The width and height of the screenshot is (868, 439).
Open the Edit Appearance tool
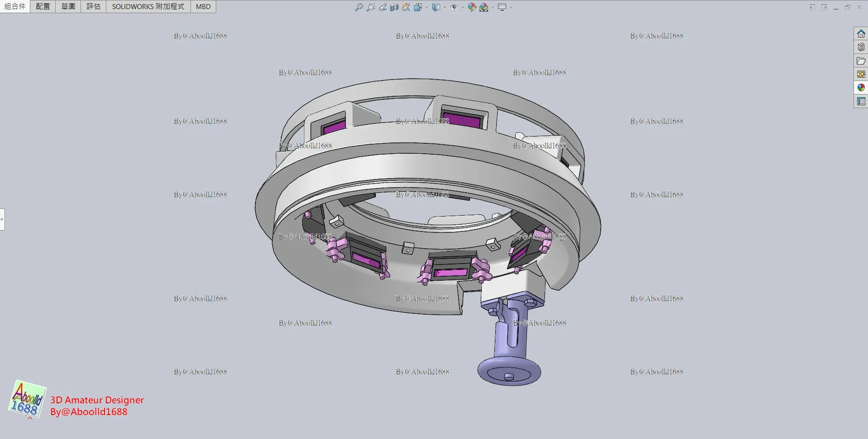472,7
